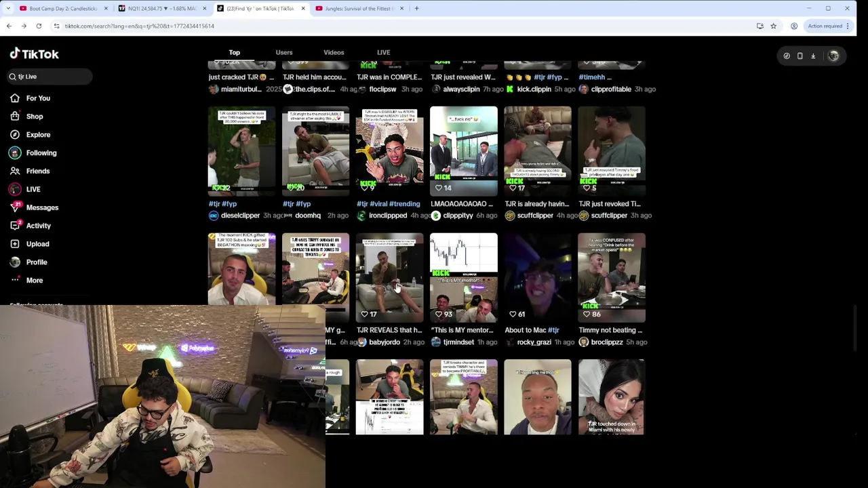This screenshot has width=868, height=488.
Task: Open clipppityy's profile link
Action: pyautogui.click(x=458, y=216)
